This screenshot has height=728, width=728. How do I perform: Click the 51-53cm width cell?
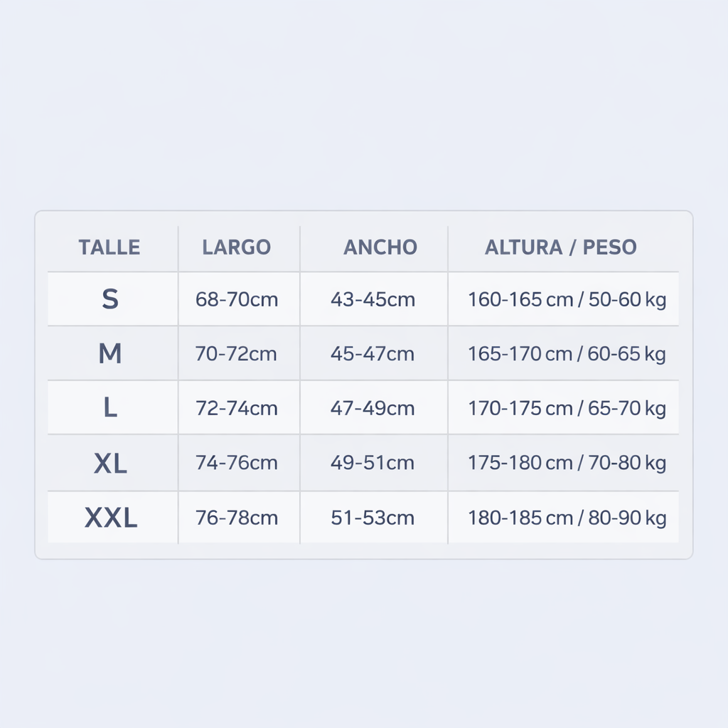pyautogui.click(x=373, y=518)
